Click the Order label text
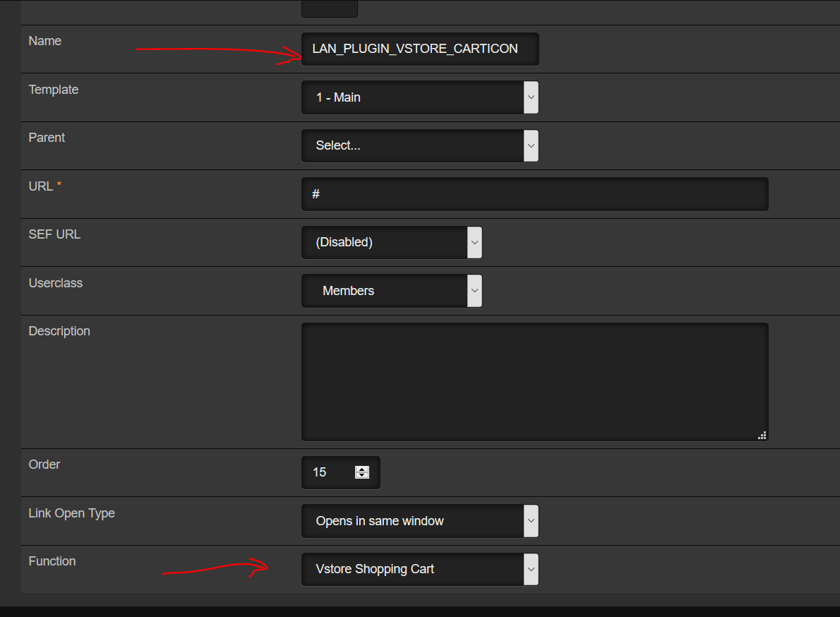 [x=44, y=465]
